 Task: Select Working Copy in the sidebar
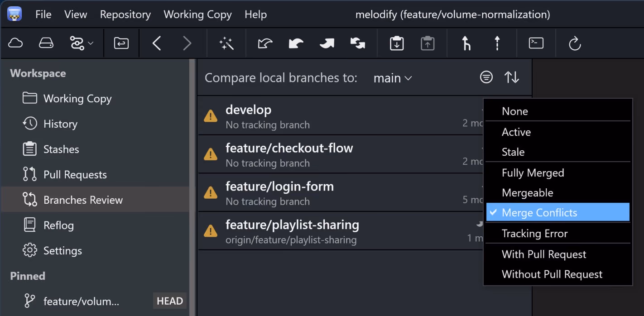pyautogui.click(x=95, y=99)
